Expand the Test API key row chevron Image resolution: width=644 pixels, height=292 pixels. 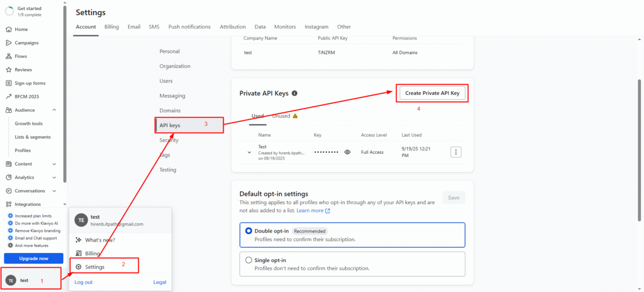tap(250, 152)
